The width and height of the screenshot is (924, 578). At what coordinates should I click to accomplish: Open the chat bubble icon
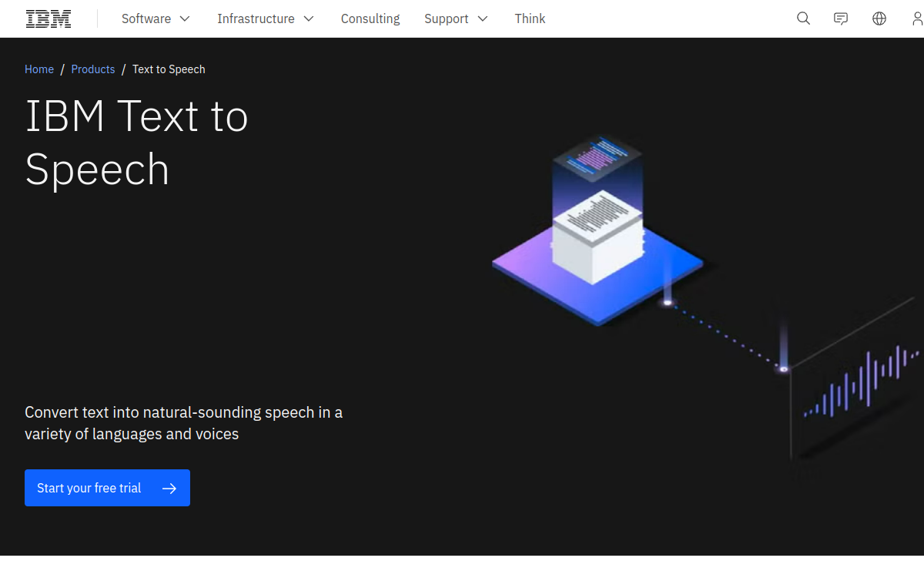(841, 18)
